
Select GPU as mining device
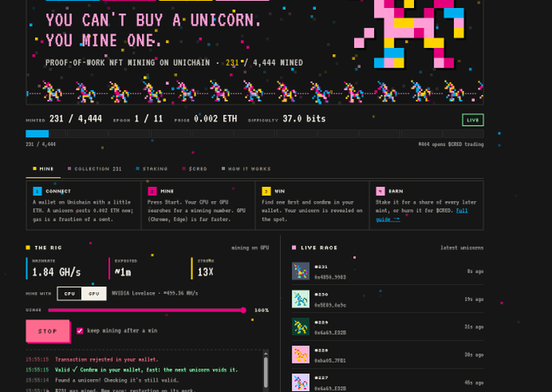click(x=93, y=294)
